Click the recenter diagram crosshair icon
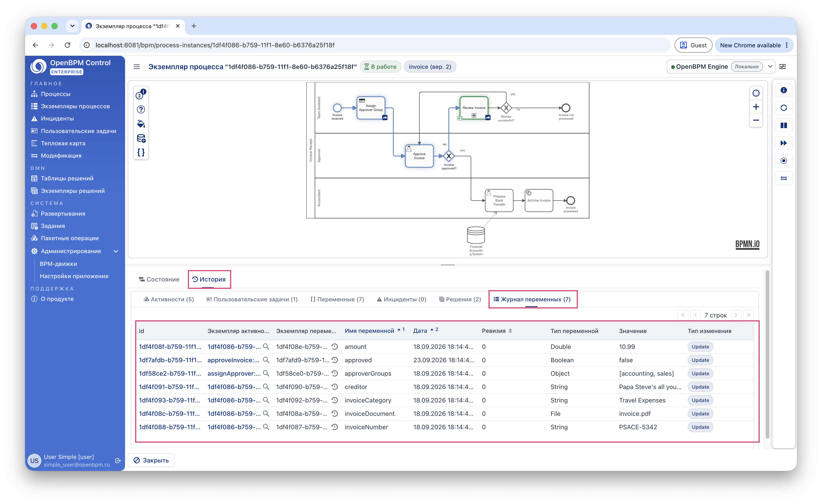 click(756, 93)
